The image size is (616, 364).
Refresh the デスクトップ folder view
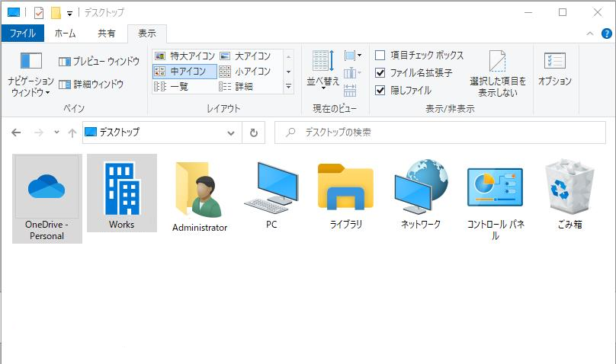[x=254, y=133]
